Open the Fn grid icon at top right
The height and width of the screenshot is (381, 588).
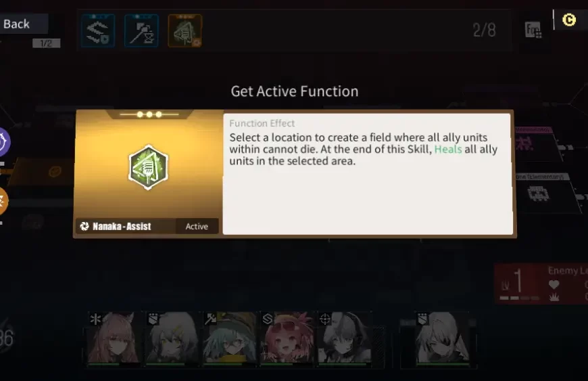(x=533, y=30)
